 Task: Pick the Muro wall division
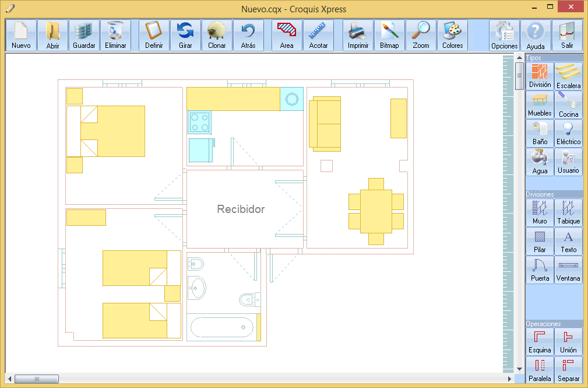click(540, 212)
